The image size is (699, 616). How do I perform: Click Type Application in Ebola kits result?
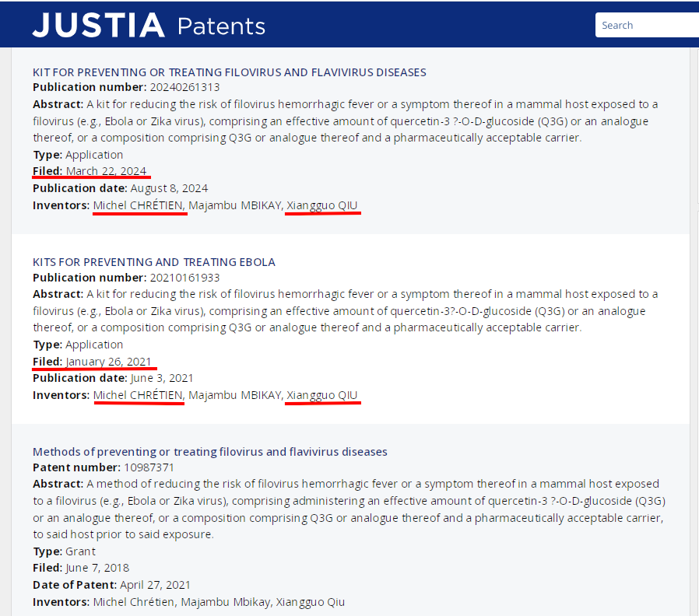(94, 345)
